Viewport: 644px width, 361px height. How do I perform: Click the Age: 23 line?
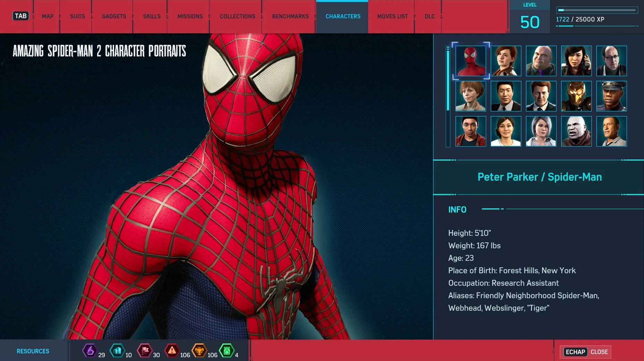coord(461,258)
